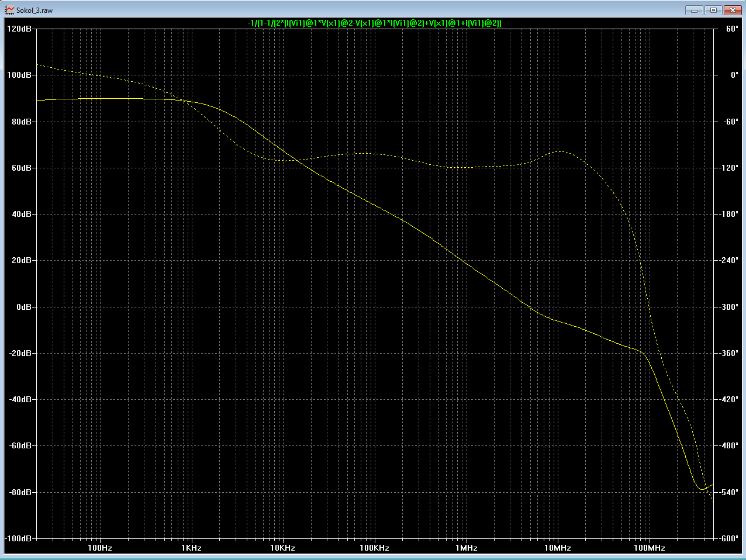Image resolution: width=746 pixels, height=560 pixels.
Task: Click the 60dB magnitude axis label
Action: 21,168
